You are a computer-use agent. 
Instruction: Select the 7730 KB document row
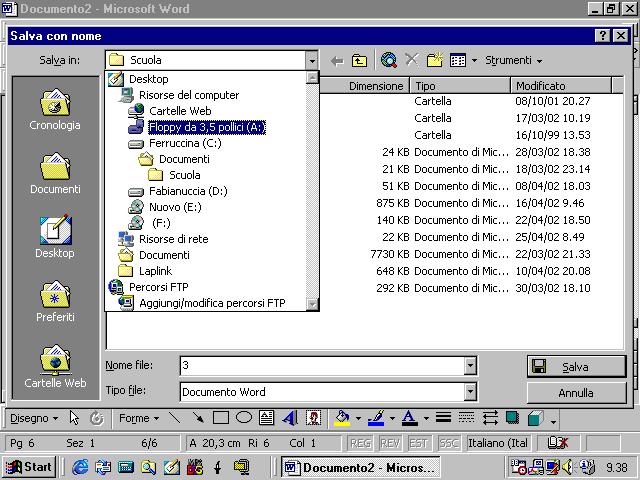(x=480, y=254)
